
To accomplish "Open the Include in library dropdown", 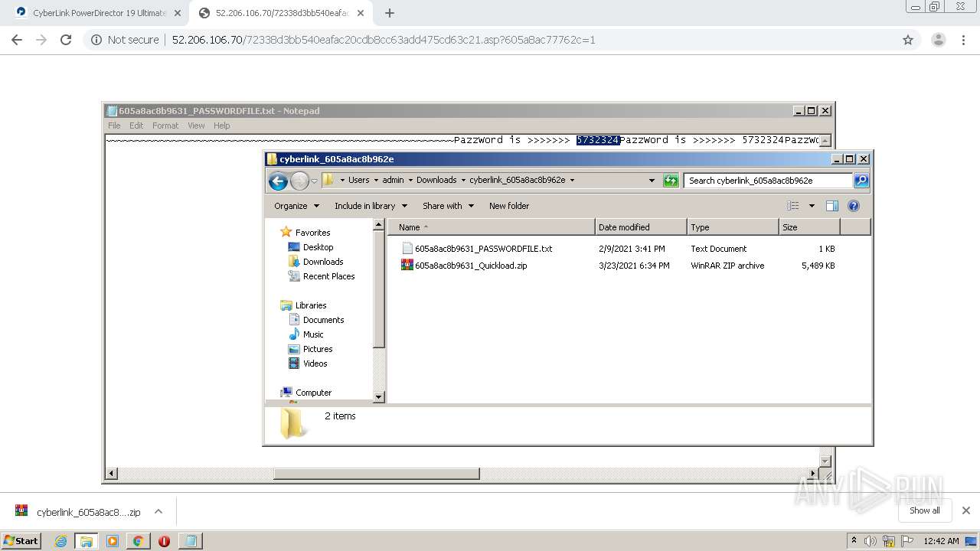I will coord(371,206).
